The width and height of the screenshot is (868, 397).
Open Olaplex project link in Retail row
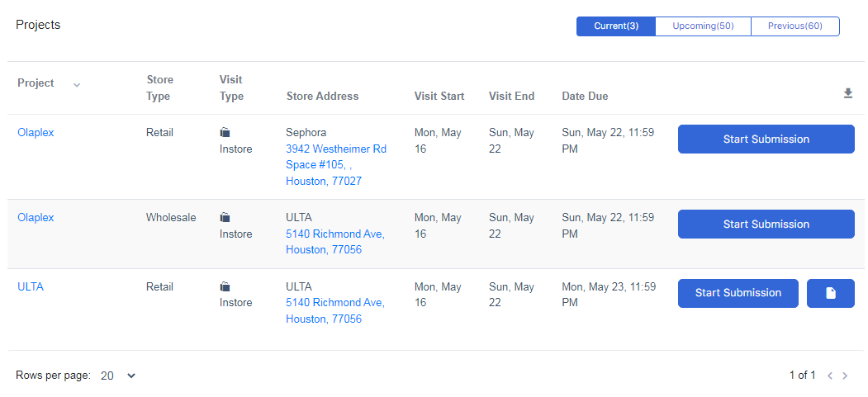pyautogui.click(x=36, y=132)
